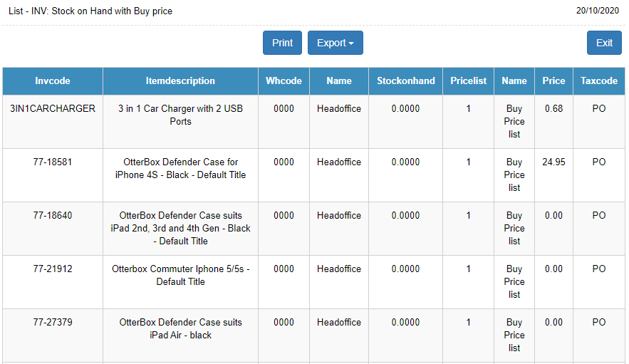
Task: Click the 0.68 price cell
Action: click(553, 109)
